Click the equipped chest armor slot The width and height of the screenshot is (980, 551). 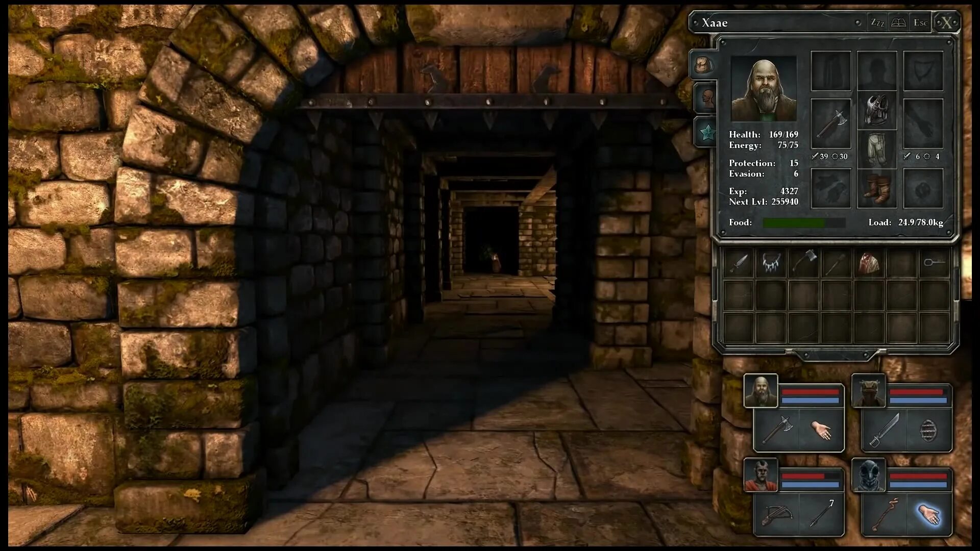[x=876, y=109]
